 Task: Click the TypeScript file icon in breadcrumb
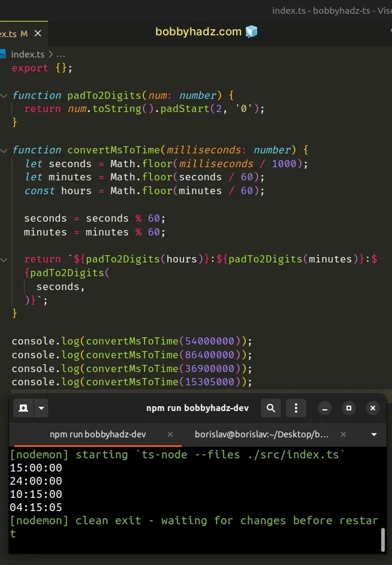[x=2, y=55]
